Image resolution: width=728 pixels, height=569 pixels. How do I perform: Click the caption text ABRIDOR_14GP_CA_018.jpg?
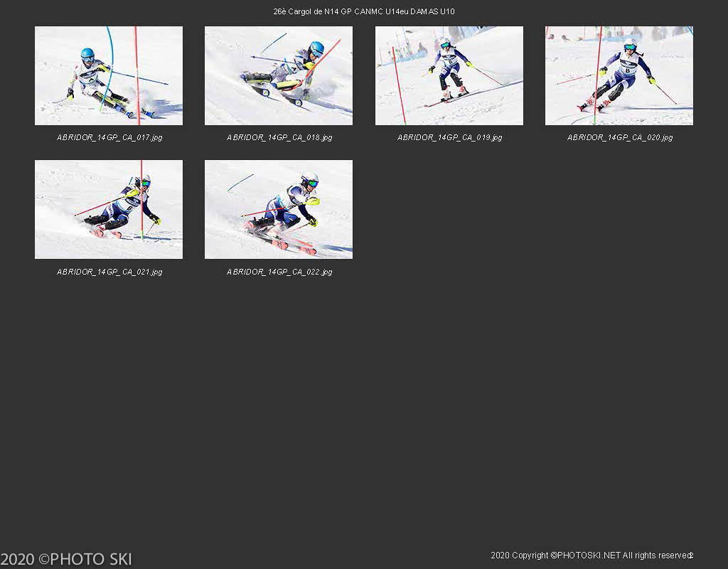279,137
